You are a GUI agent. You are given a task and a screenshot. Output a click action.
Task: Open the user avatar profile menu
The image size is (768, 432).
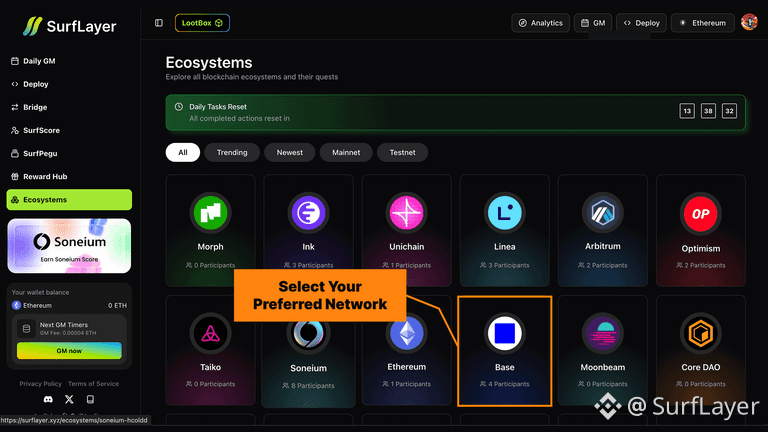pos(749,22)
